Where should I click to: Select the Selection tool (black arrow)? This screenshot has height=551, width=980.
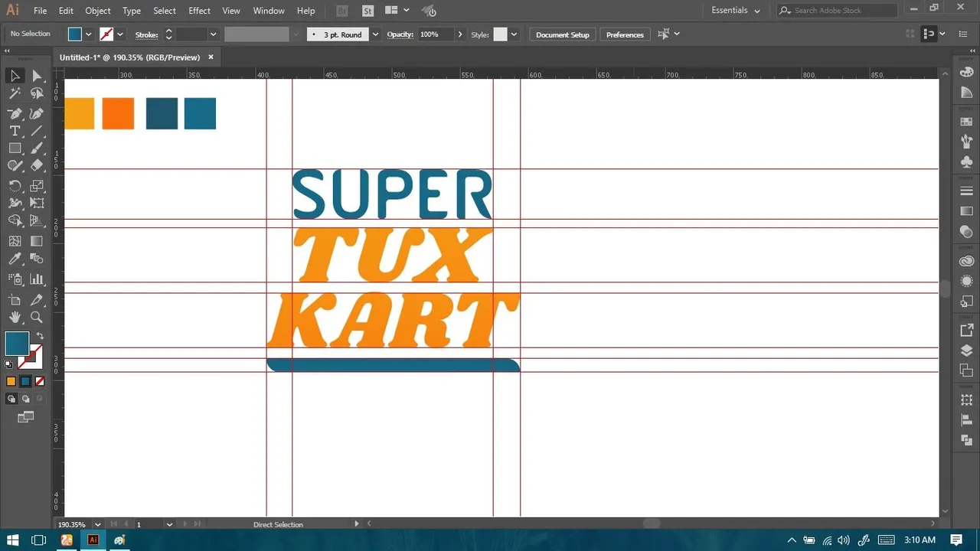[x=15, y=76]
